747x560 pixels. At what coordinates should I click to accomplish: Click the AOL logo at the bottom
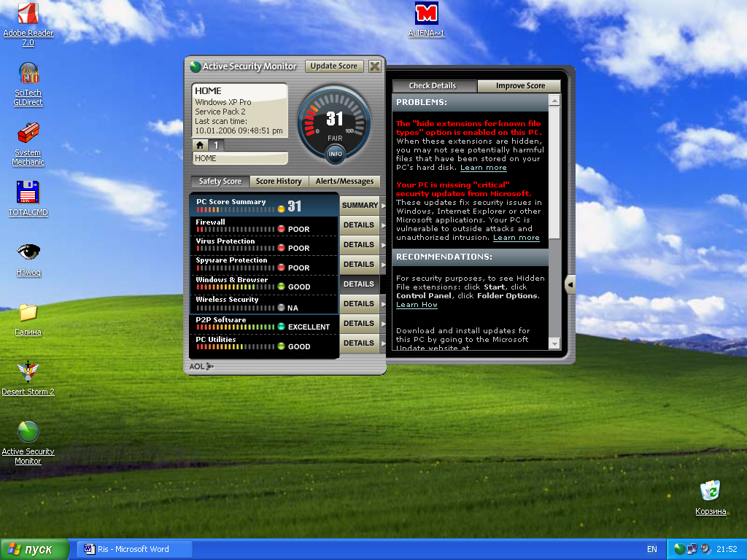201,366
